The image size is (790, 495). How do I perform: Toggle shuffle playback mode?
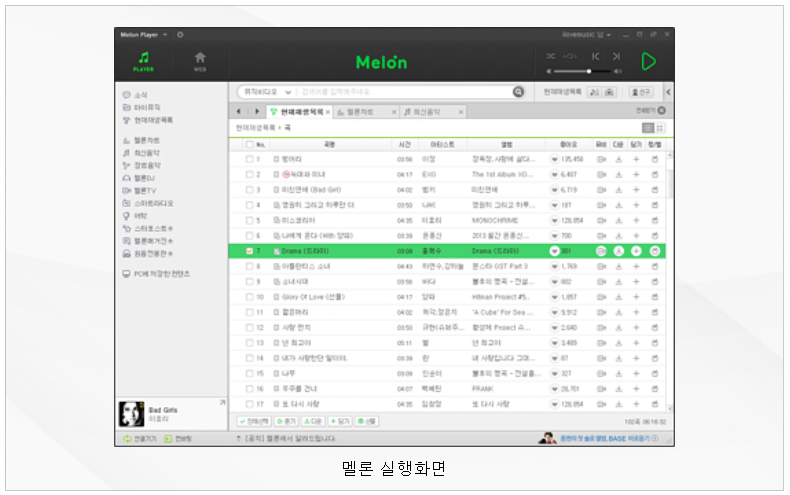(x=551, y=56)
